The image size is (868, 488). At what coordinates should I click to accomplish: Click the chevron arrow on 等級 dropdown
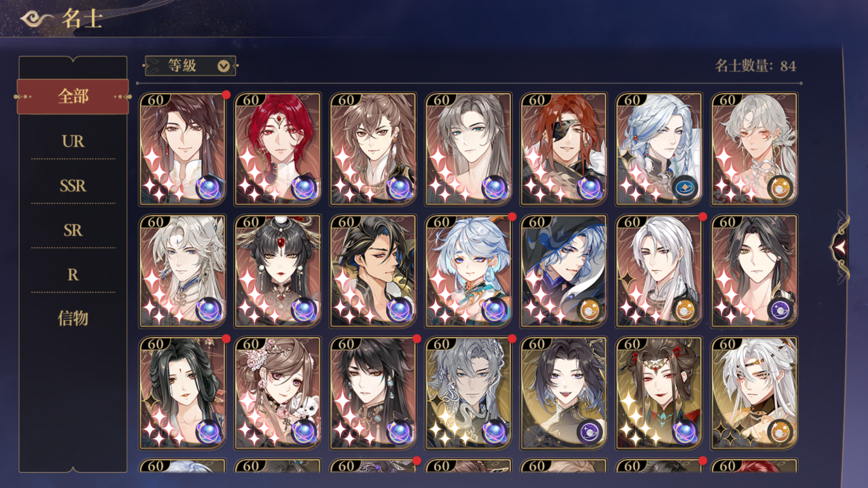pyautogui.click(x=223, y=66)
